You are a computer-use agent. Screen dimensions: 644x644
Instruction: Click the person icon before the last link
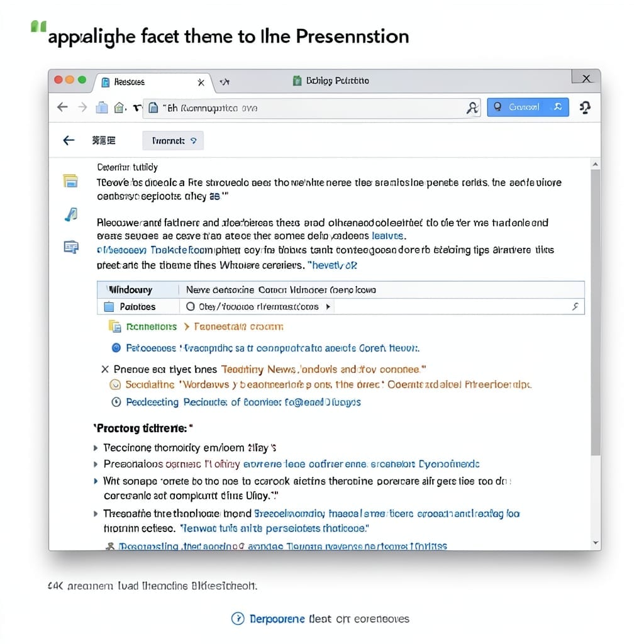[x=109, y=547]
